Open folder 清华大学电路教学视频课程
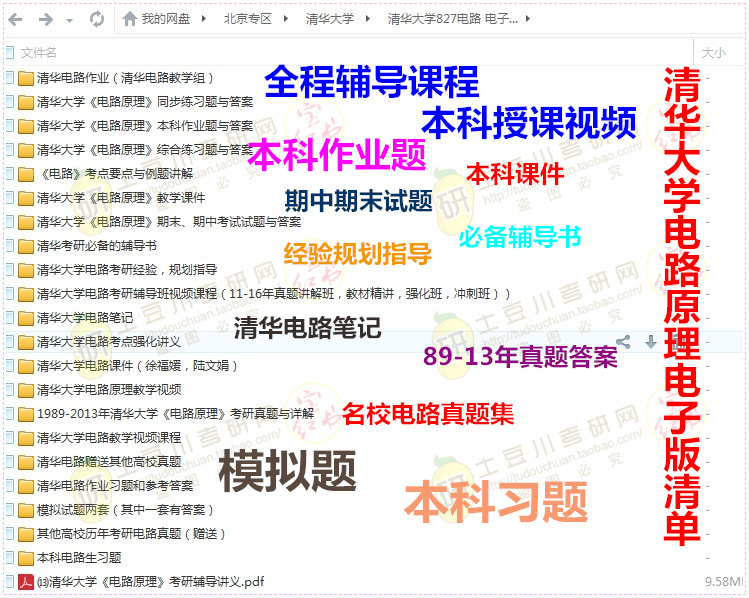This screenshot has height=598, width=749. coord(109,438)
